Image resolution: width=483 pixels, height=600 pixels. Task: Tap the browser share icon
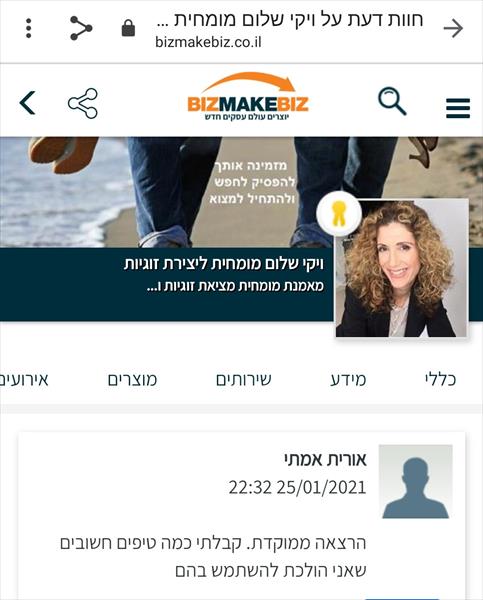point(81,28)
